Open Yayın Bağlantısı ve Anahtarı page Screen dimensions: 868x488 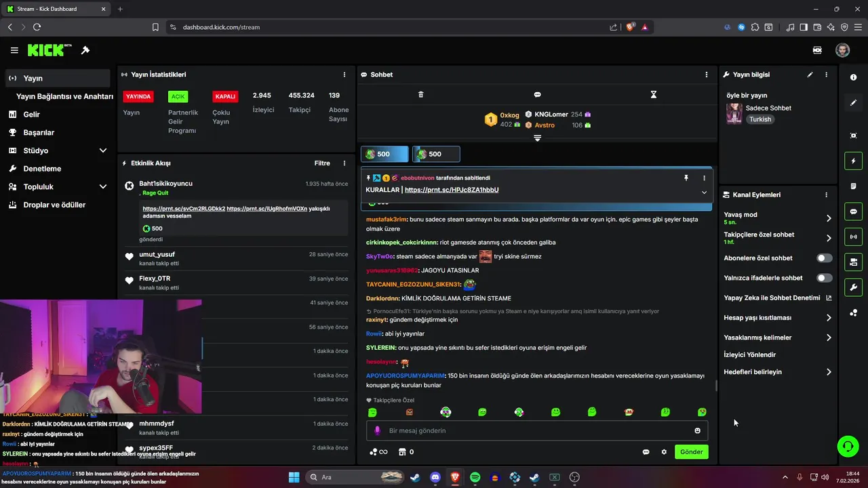click(64, 96)
